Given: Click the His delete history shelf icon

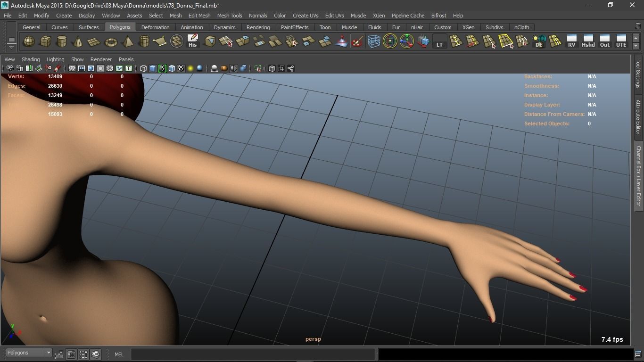Looking at the screenshot, I should pos(192,41).
